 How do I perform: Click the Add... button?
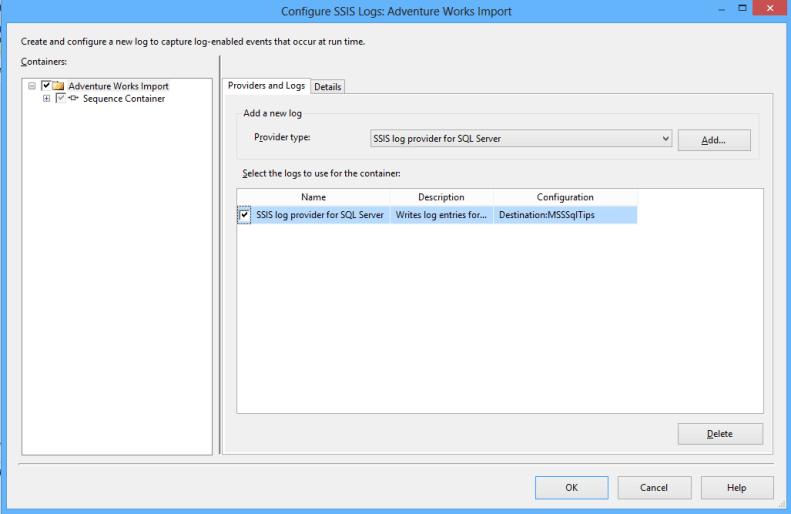coord(714,140)
